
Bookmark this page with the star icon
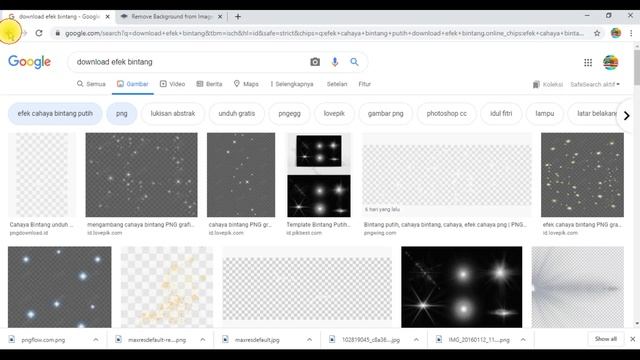(597, 33)
